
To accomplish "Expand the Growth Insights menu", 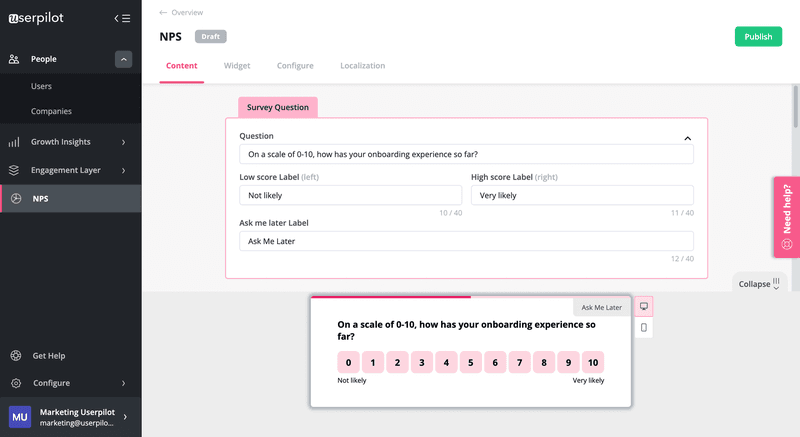I will [x=123, y=142].
